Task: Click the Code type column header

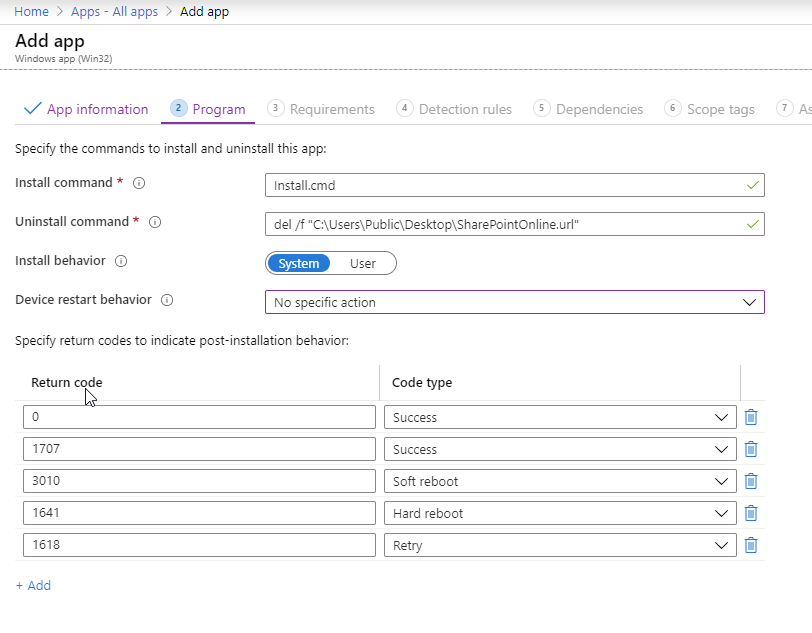Action: (422, 382)
